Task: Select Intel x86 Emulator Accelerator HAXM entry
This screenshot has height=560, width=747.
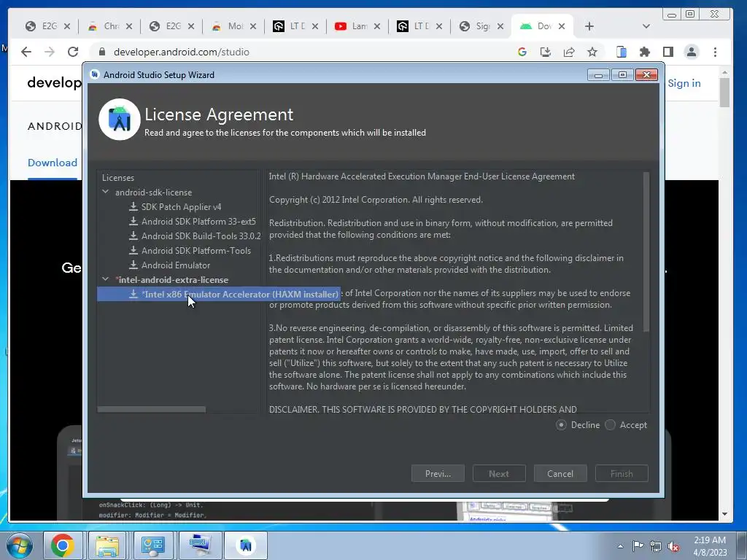Action: click(219, 295)
